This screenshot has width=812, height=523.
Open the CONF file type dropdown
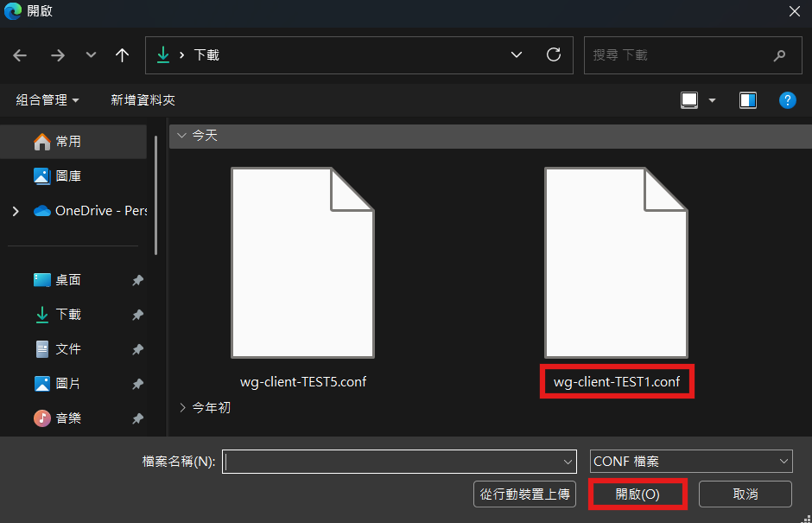click(691, 462)
